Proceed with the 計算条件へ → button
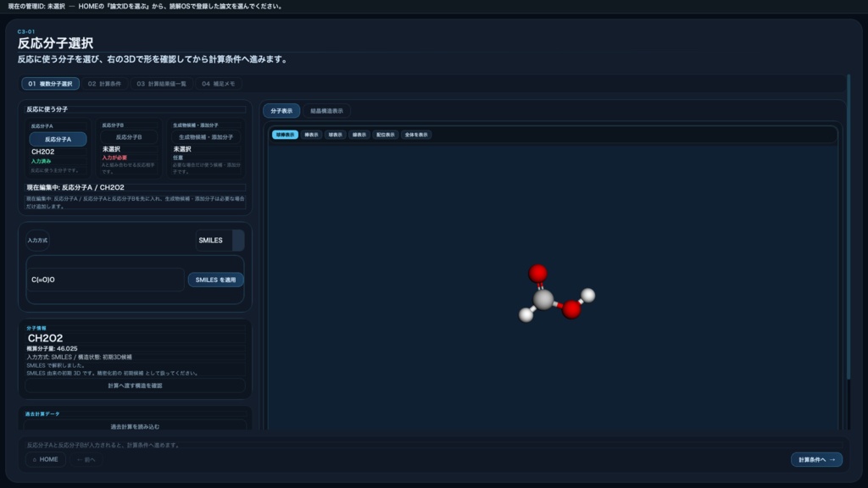This screenshot has height=488, width=868. coord(816,459)
